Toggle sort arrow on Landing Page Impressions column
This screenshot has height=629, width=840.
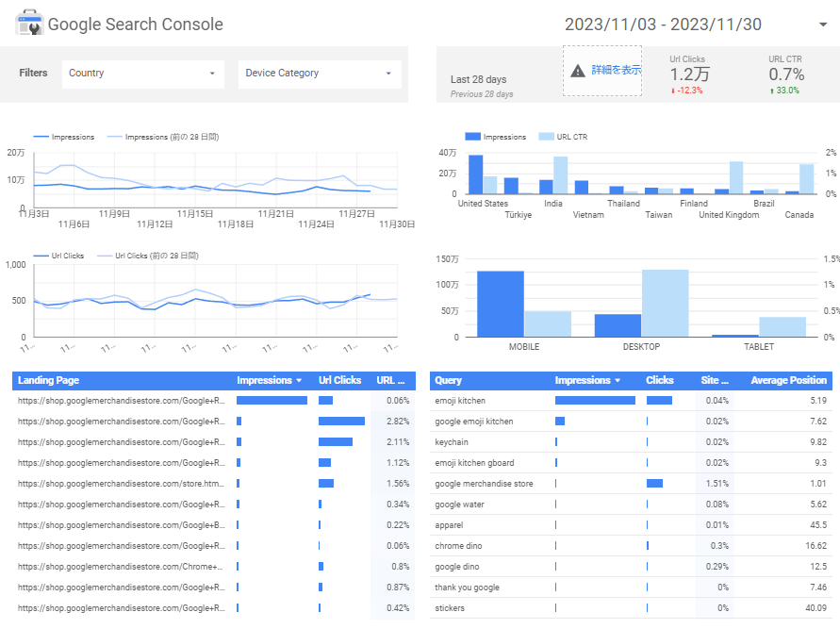pos(299,380)
